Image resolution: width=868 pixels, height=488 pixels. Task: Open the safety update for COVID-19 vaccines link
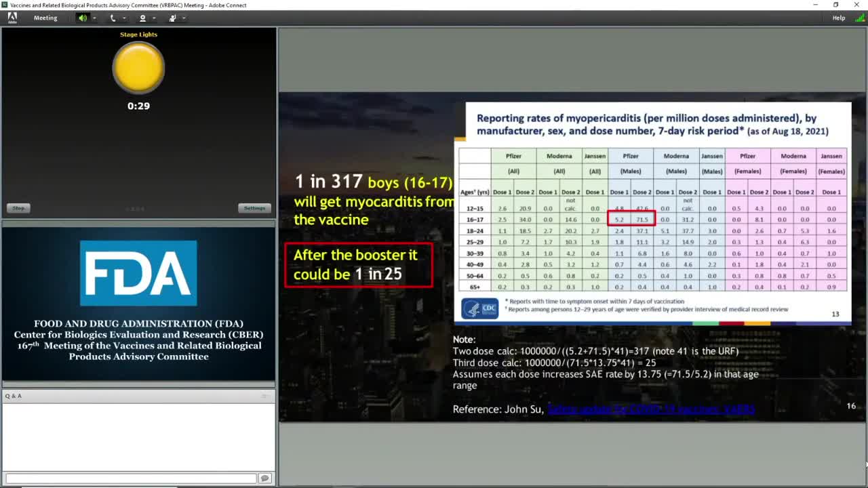[x=651, y=409]
